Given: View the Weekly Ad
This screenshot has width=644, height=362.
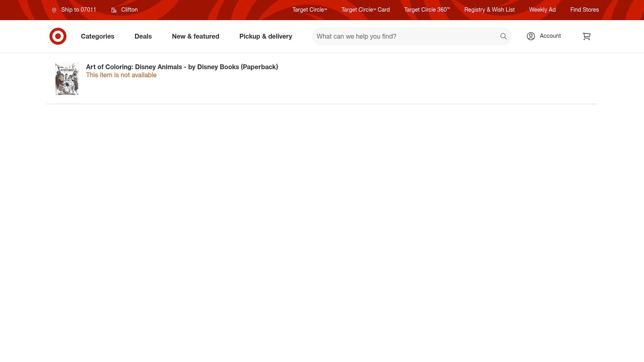Looking at the screenshot, I should (542, 10).
